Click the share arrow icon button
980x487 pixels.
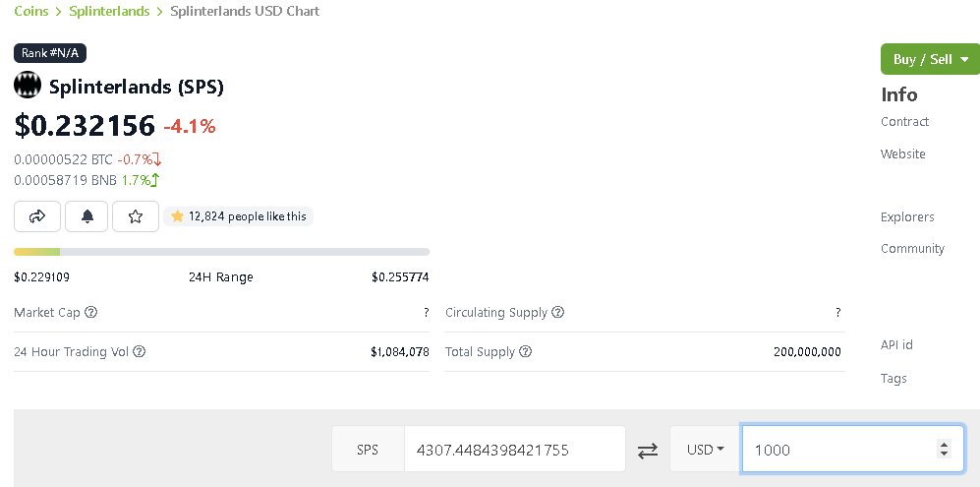[37, 216]
